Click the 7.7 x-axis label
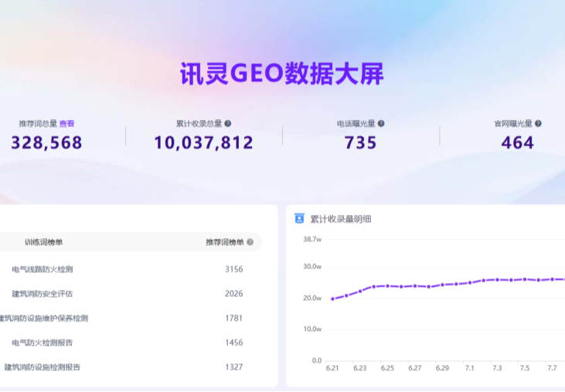The width and height of the screenshot is (565, 392). coord(552,368)
